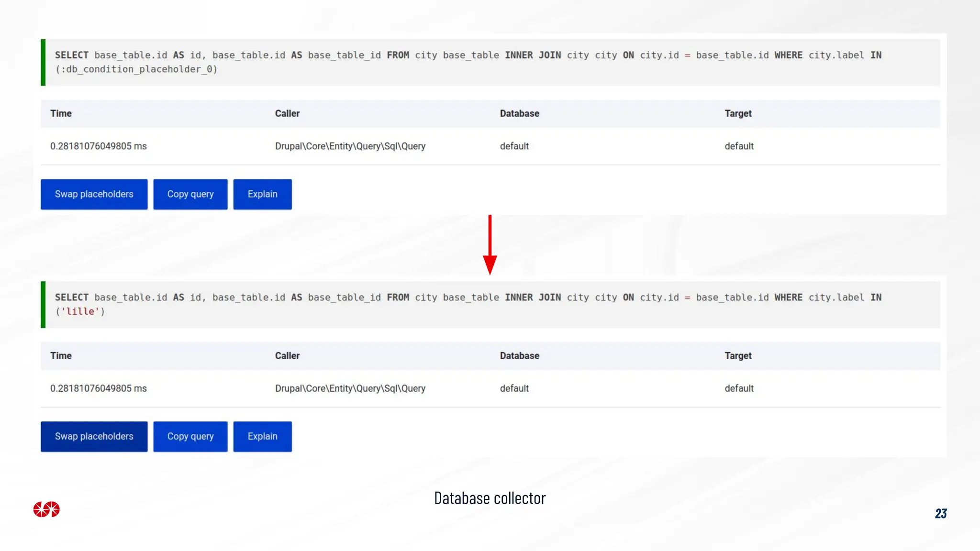Click the lower Swap placeholders button
This screenshot has height=551, width=980.
click(x=94, y=436)
